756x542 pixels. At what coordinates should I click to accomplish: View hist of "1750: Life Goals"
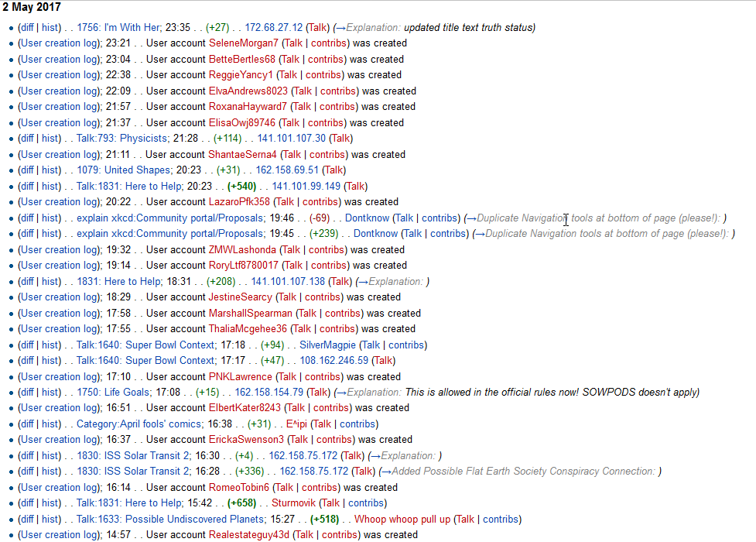51,393
